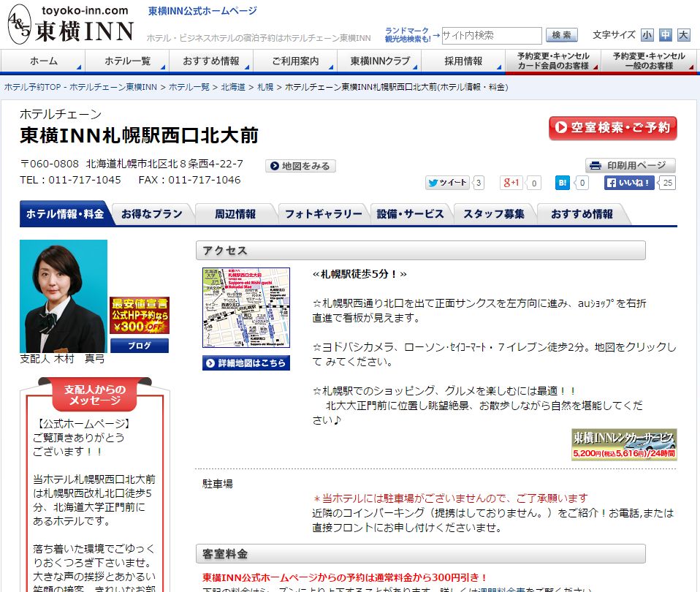Click breadcrumb link 北海道
700x592 pixels.
pos(233,87)
